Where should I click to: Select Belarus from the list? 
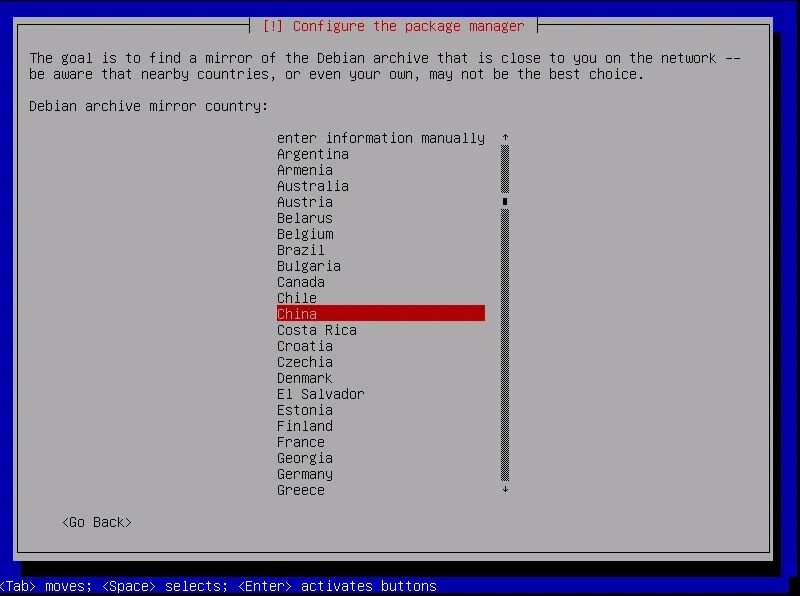pos(381,218)
